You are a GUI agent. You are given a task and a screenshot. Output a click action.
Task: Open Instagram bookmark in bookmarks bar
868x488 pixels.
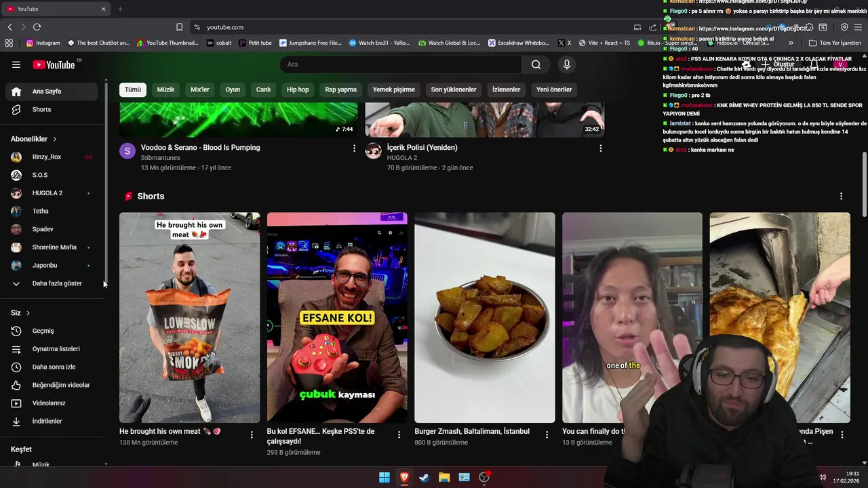pyautogui.click(x=43, y=43)
